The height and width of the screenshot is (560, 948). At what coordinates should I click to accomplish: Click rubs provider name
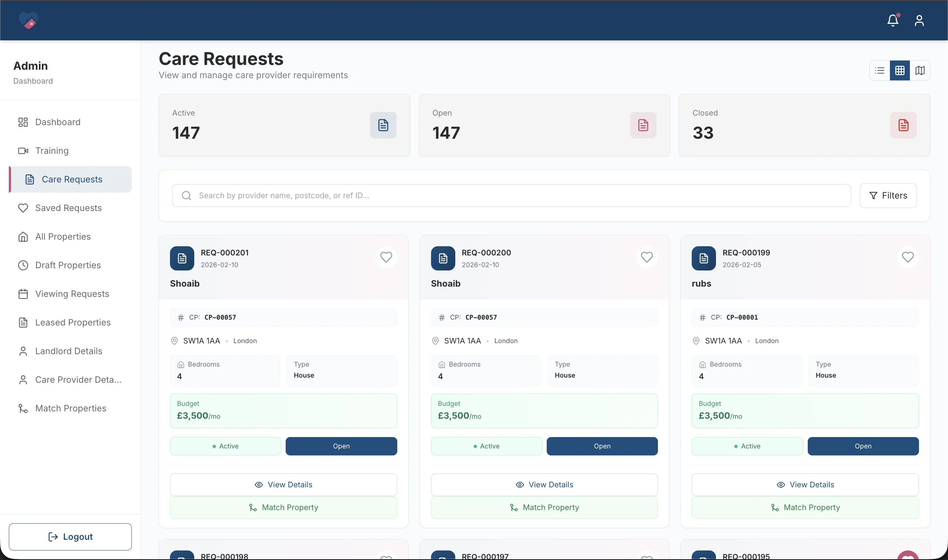701,283
